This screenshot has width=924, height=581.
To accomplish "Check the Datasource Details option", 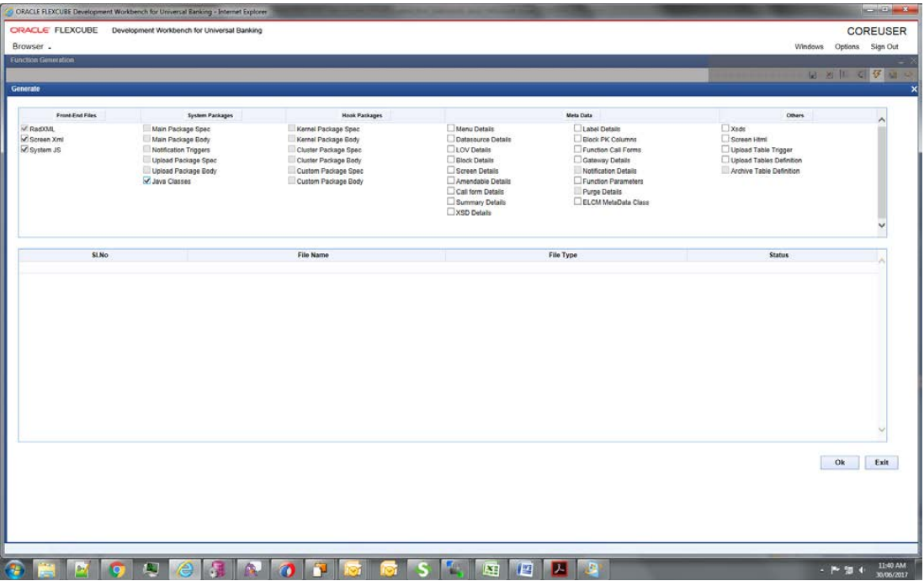I will click(451, 139).
